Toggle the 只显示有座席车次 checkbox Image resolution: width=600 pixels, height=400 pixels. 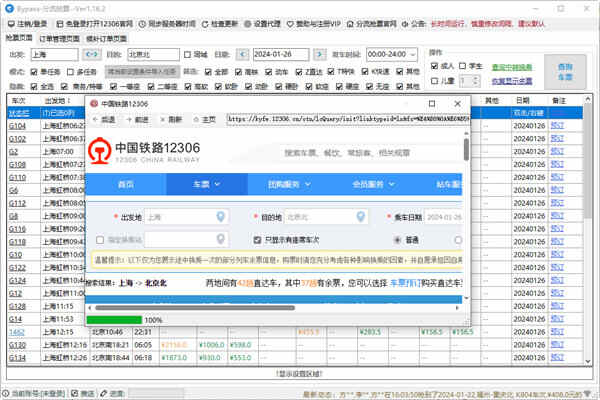(258, 240)
